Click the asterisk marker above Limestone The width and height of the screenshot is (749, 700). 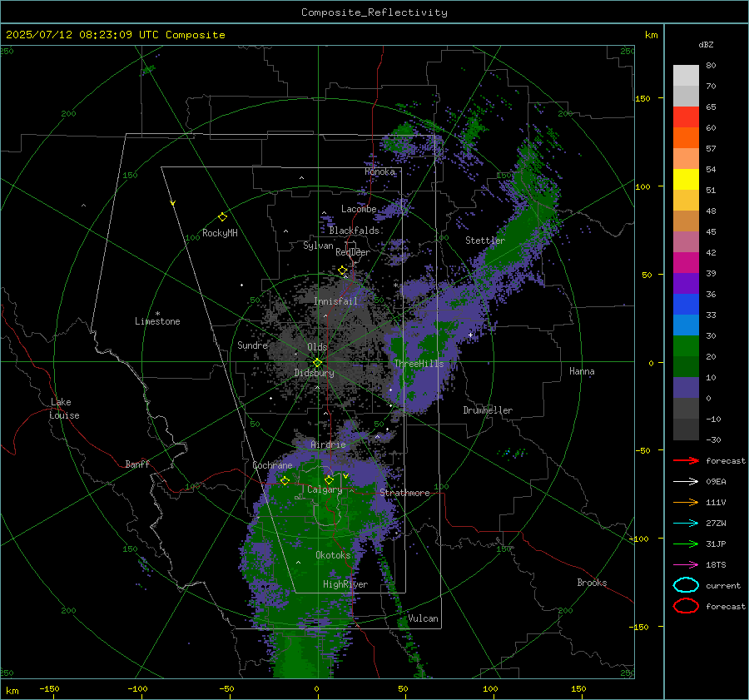click(x=157, y=314)
